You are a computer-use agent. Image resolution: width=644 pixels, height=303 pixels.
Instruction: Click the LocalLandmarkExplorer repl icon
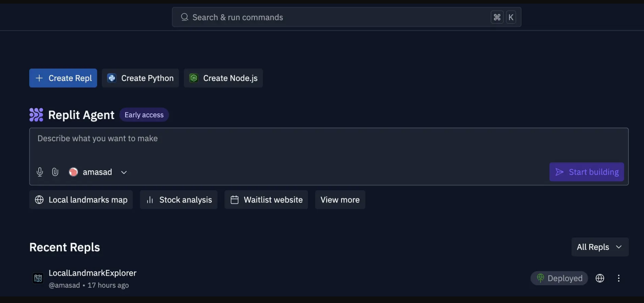coord(38,278)
